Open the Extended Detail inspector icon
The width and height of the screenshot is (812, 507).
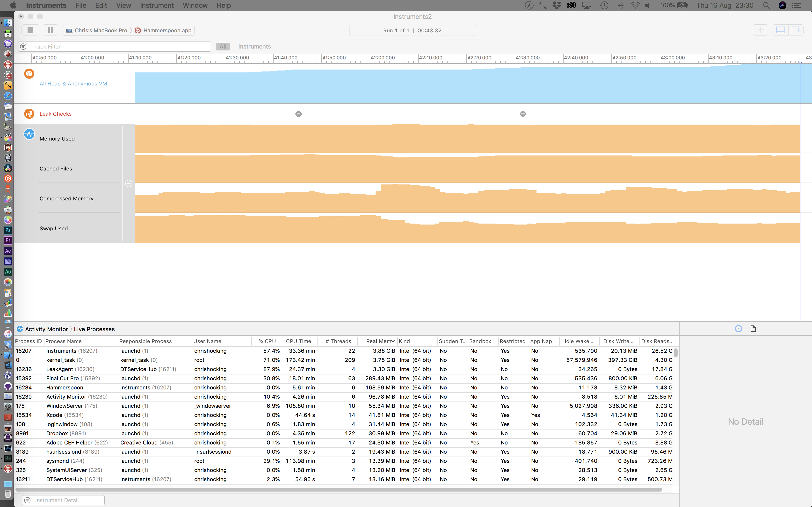click(x=738, y=329)
